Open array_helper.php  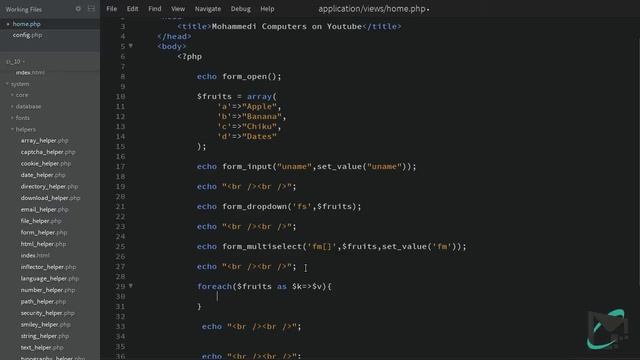point(44,140)
